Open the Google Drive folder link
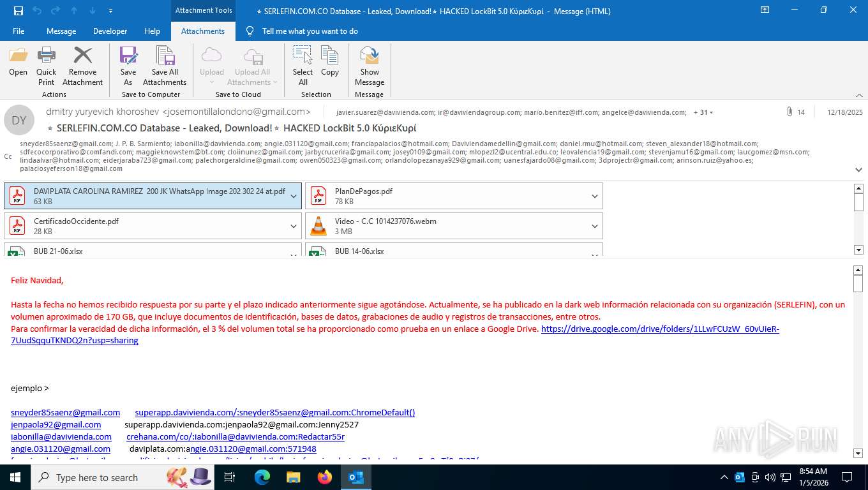Viewport: 868px width, 490px height. click(660, 329)
